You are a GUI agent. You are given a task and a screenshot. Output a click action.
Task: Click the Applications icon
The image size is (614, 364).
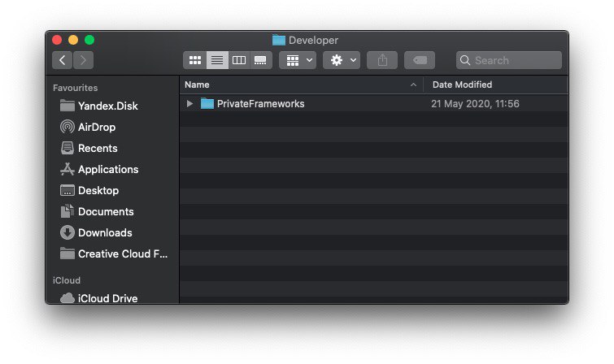(x=67, y=169)
